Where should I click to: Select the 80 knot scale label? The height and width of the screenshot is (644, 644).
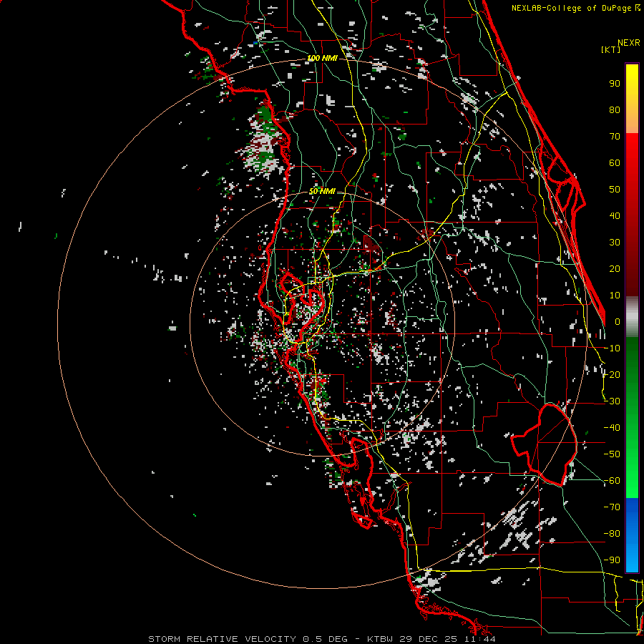click(x=615, y=109)
